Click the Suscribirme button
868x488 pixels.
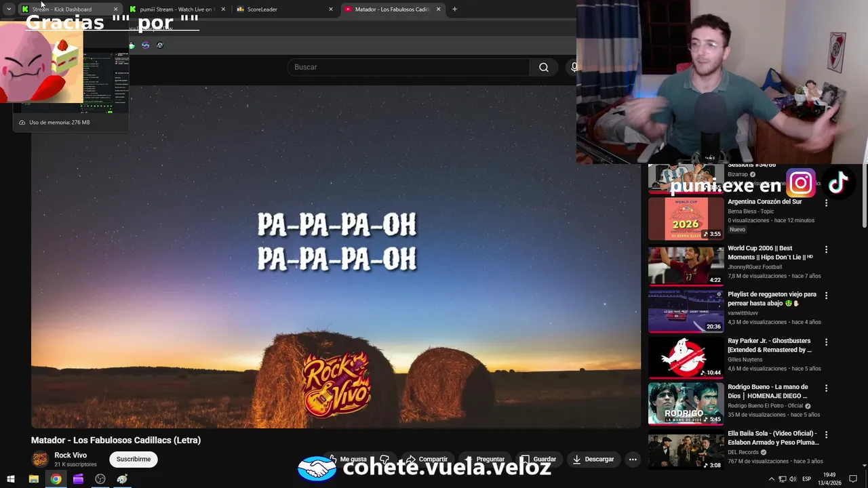click(134, 460)
